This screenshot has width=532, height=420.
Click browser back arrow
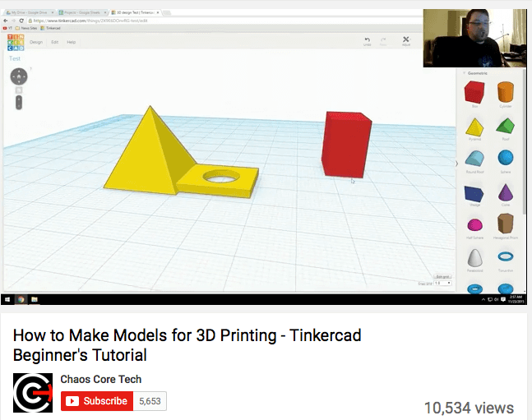point(6,21)
